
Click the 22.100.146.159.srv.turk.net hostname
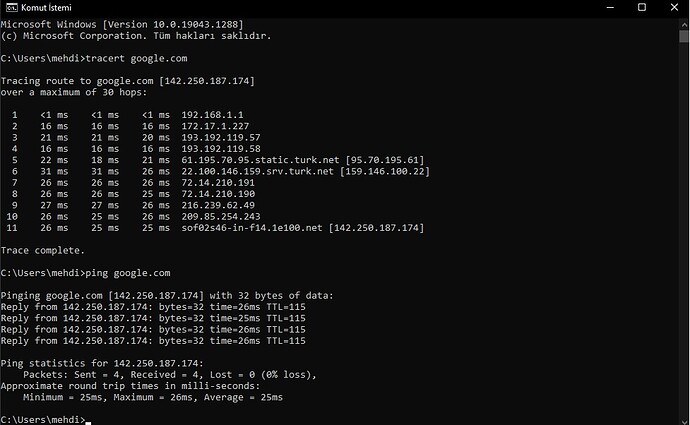(x=257, y=172)
